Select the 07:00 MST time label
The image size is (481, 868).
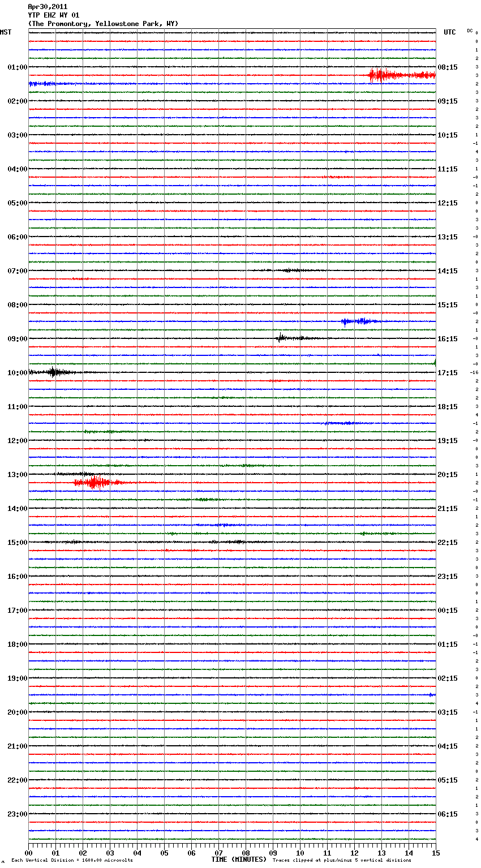coord(18,271)
